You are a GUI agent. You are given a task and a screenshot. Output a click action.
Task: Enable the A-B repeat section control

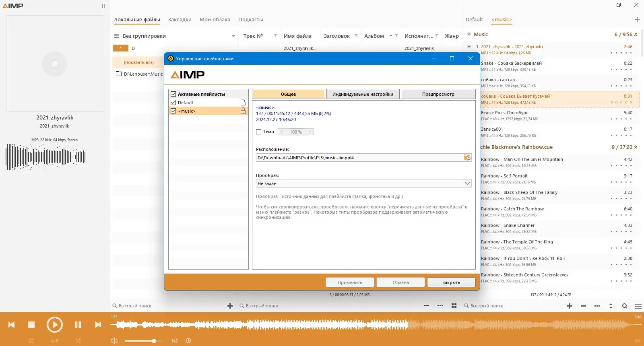click(55, 341)
